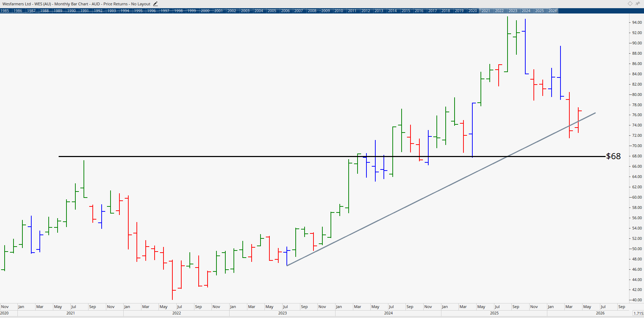Click the 44.00 price scale label
The image size is (644, 318).
(x=637, y=280)
